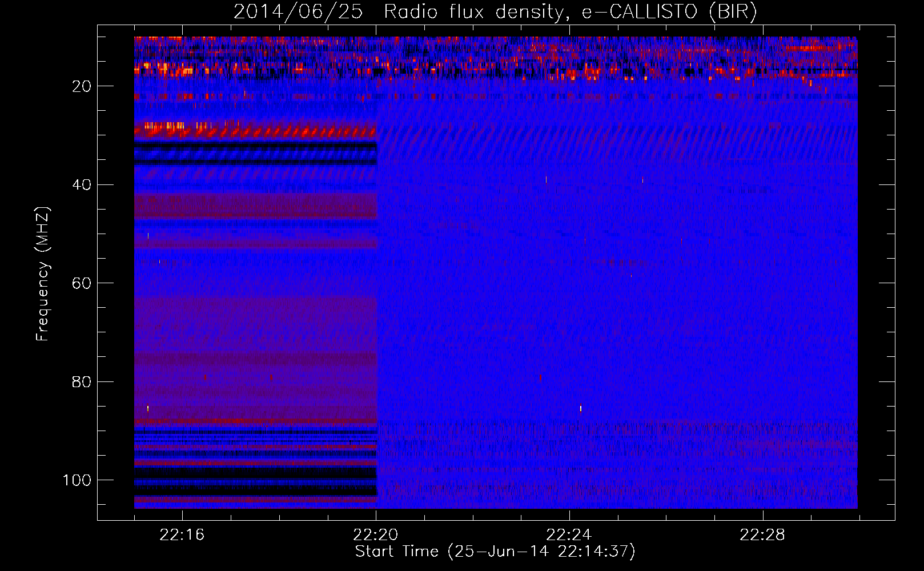The height and width of the screenshot is (571, 924).
Task: Click the 22:24 time tick label
Action: point(569,535)
